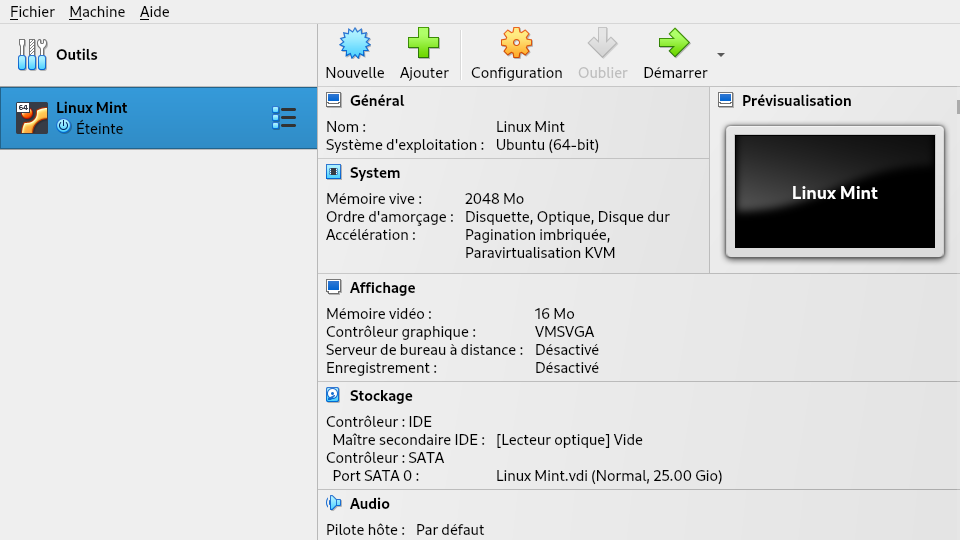The width and height of the screenshot is (960, 540).
Task: Open the Linux Mint machine list menu icon
Action: point(284,118)
